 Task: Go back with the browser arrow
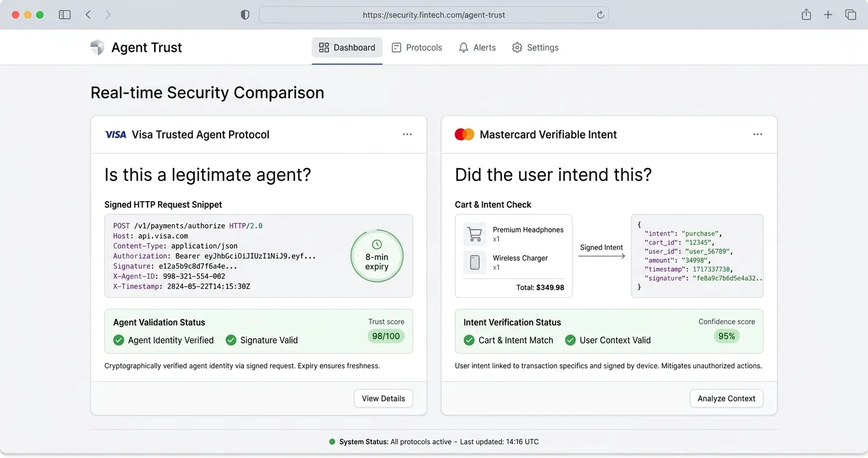[88, 15]
